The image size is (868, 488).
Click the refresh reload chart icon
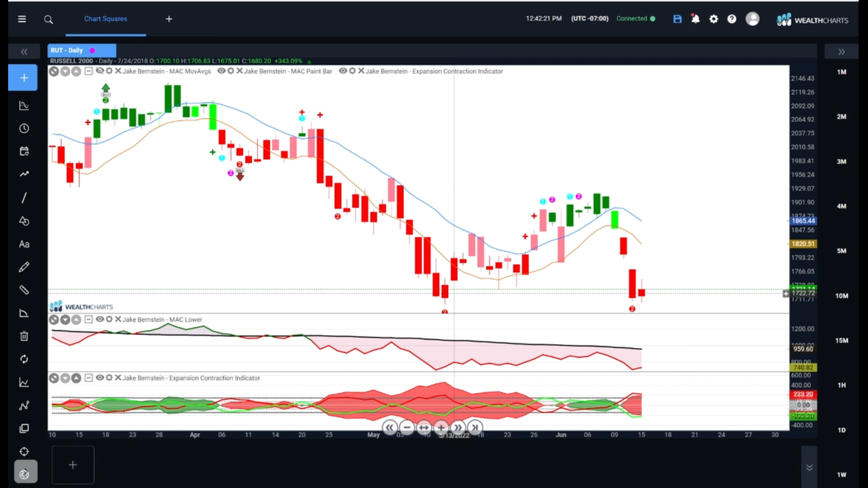(x=24, y=359)
